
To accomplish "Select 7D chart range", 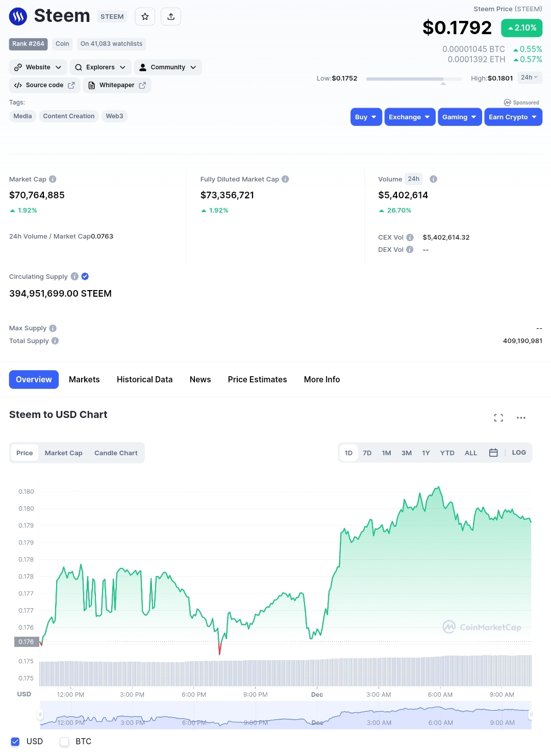I will pos(367,453).
